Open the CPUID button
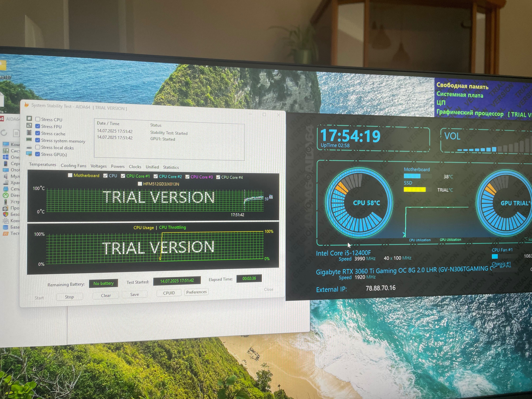Viewport: 532px width, 399px height. tap(169, 293)
